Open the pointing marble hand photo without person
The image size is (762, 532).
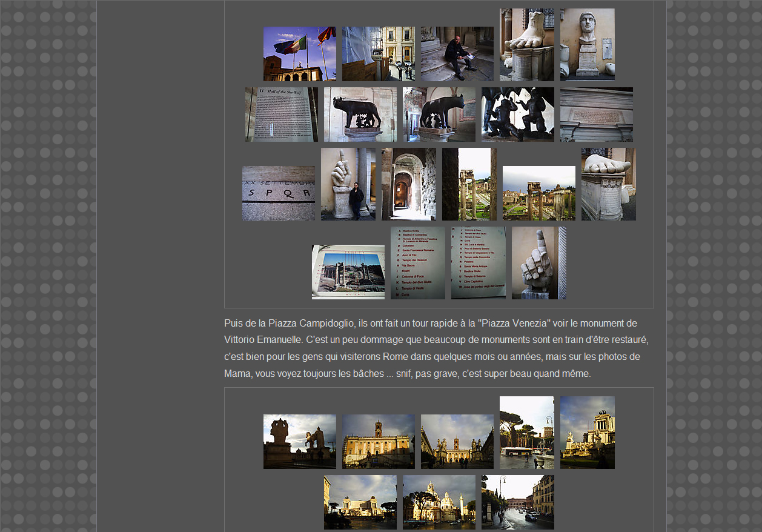pyautogui.click(x=538, y=263)
